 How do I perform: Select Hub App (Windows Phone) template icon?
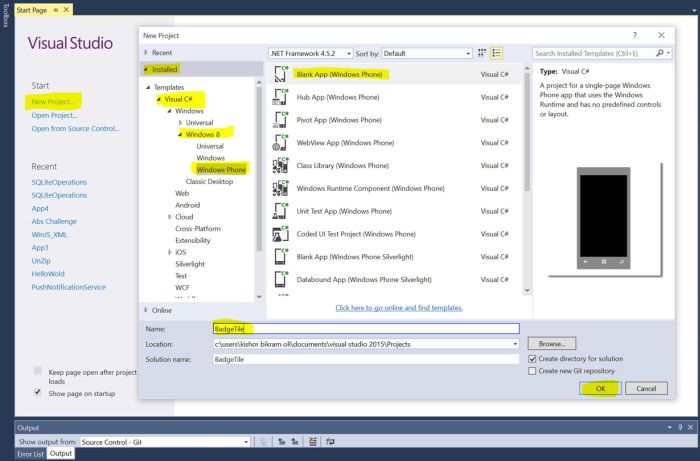(280, 97)
